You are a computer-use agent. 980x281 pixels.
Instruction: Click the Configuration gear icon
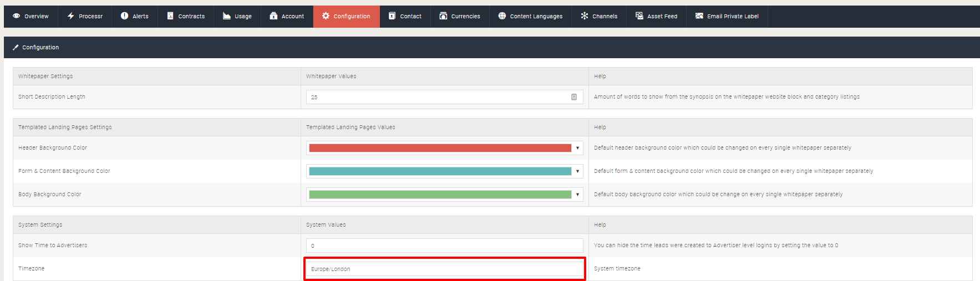pos(326,16)
